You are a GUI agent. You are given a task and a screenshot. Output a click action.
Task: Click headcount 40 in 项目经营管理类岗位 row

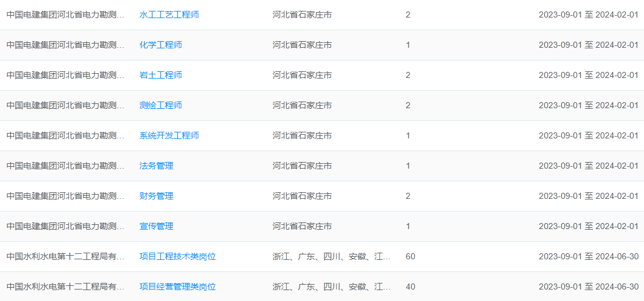pyautogui.click(x=410, y=286)
